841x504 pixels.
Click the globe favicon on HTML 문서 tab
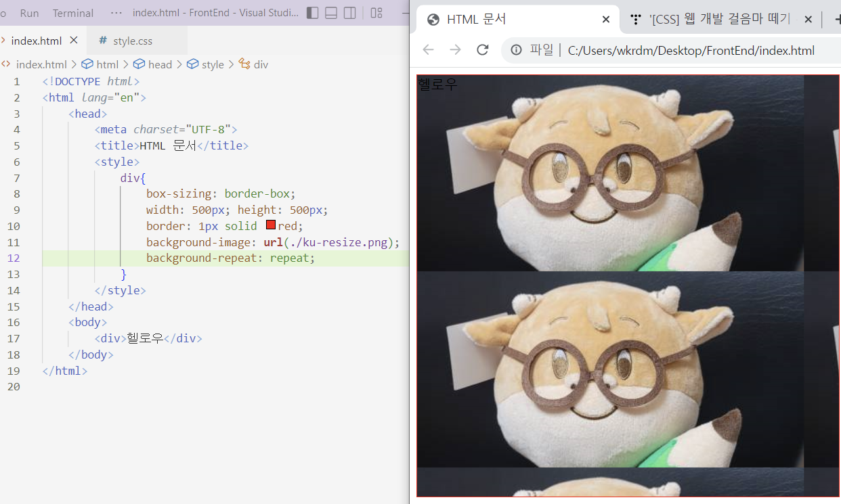(433, 20)
